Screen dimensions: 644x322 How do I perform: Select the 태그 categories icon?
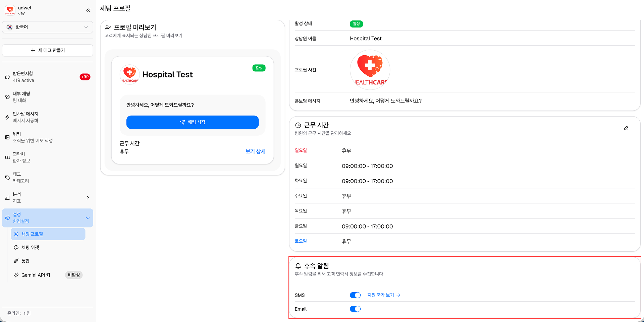[7, 177]
